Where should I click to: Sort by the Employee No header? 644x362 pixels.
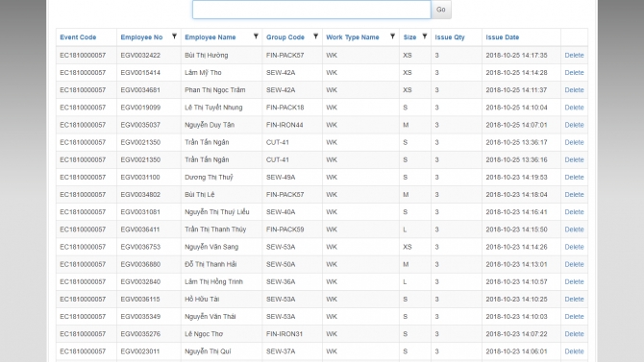coord(141,37)
